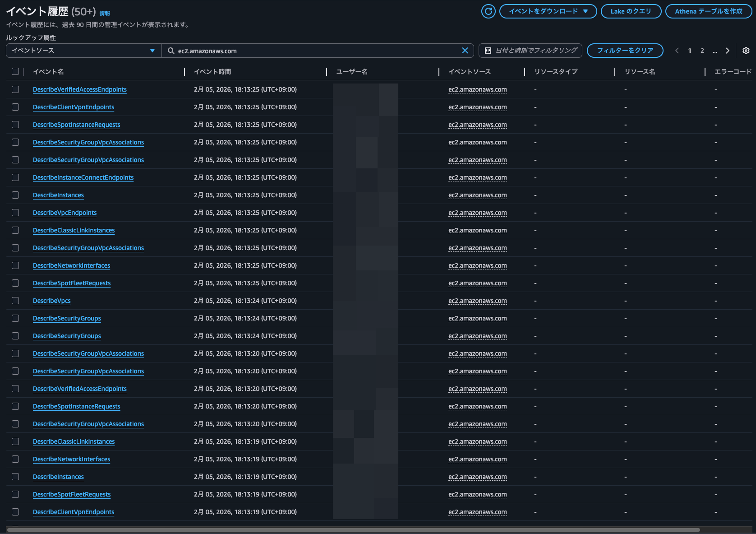Open the DescribeVerifiedAccessEndpoints event details

(79, 89)
